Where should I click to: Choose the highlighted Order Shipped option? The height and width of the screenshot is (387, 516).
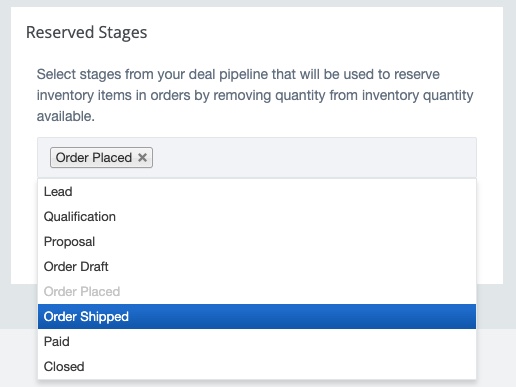pyautogui.click(x=257, y=317)
